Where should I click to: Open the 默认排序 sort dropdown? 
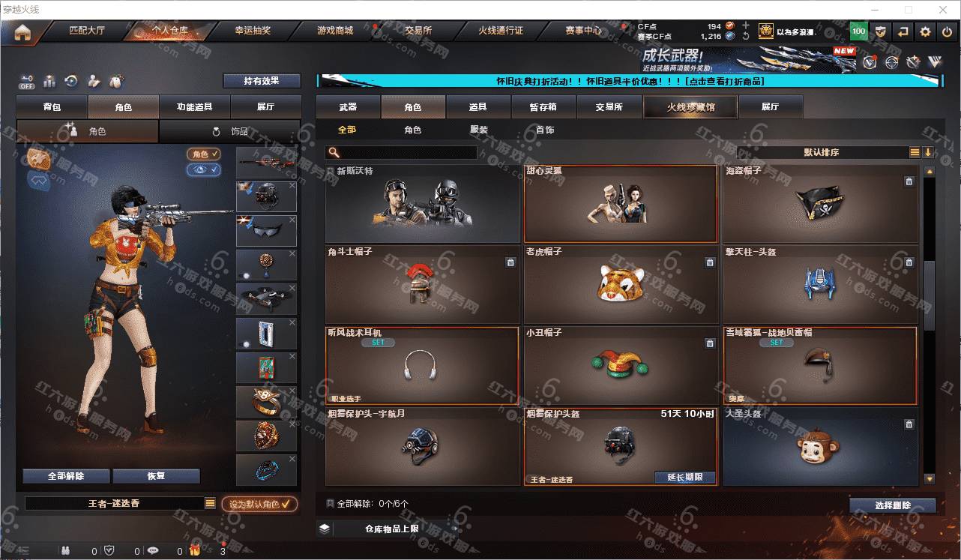tap(822, 152)
